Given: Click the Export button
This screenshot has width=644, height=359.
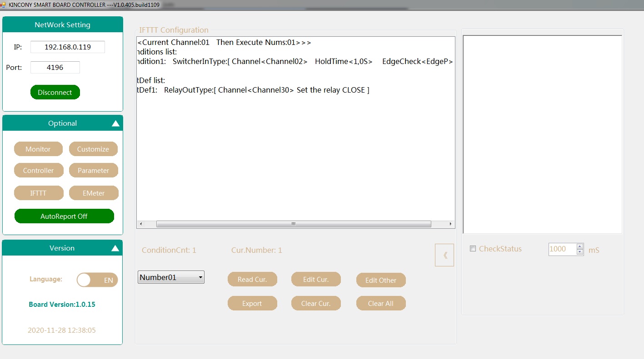Looking at the screenshot, I should pyautogui.click(x=252, y=303).
